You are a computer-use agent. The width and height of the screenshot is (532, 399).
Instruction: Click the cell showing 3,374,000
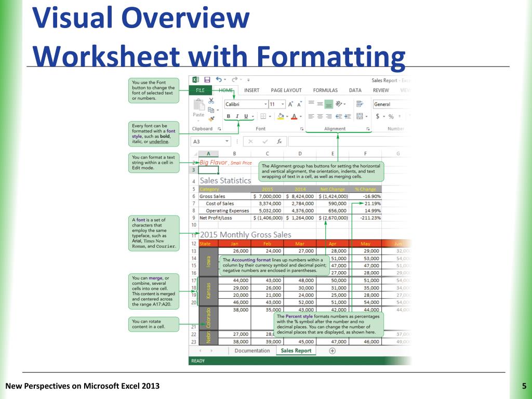pyautogui.click(x=268, y=204)
